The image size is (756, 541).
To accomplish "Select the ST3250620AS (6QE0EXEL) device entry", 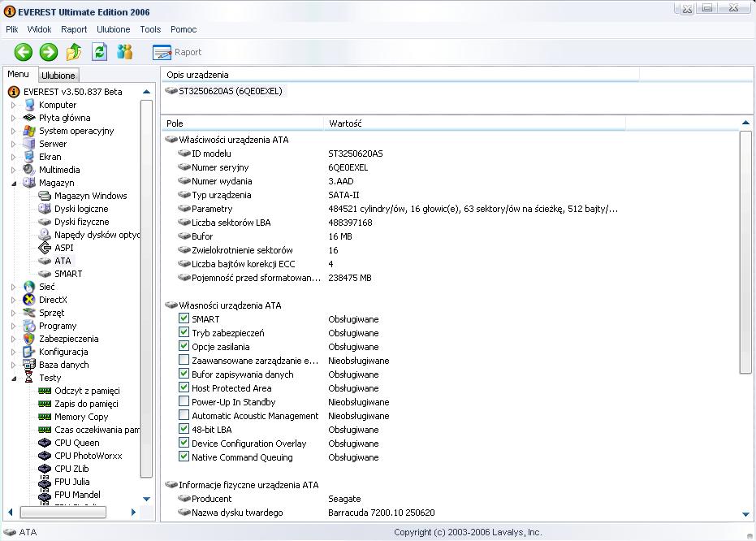I will [x=225, y=91].
